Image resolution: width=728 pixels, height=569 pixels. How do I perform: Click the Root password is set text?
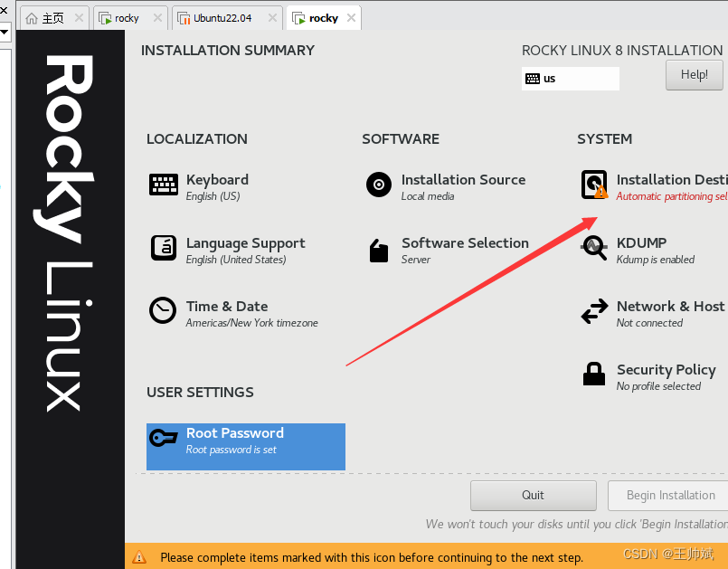pos(232,450)
